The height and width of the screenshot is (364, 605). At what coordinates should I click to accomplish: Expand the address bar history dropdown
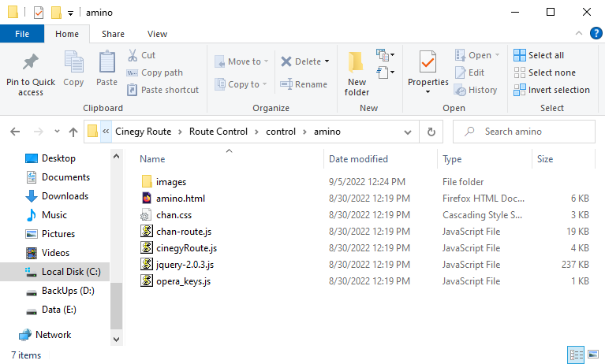(408, 132)
